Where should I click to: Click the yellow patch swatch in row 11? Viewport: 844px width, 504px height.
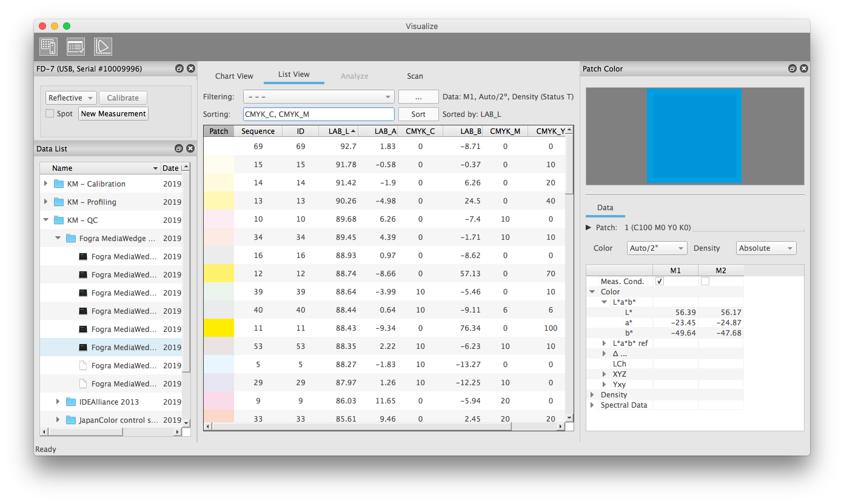[219, 328]
